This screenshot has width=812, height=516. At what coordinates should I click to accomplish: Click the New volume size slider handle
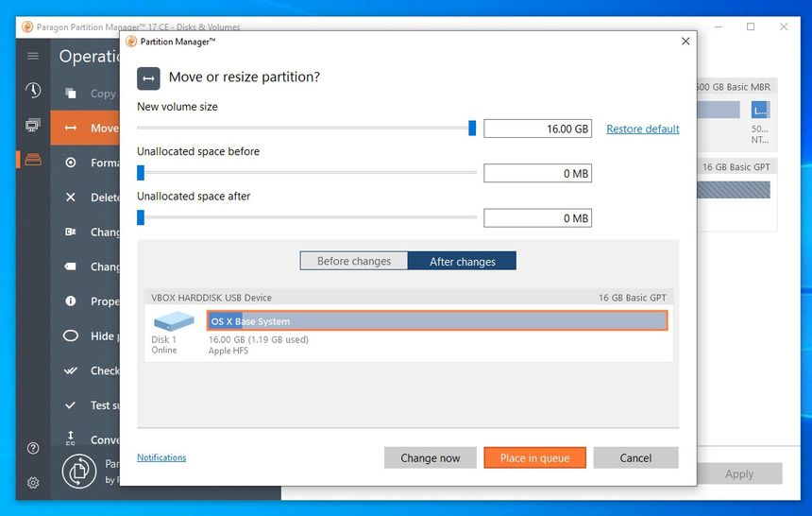coord(472,129)
